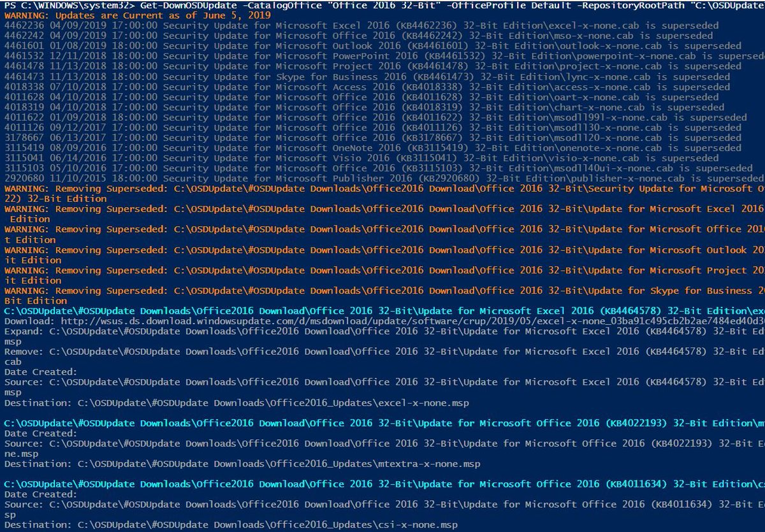Select the Destination mtextra-x-none.msp line
Image resolution: width=765 pixels, height=532 pixels.
tap(242, 464)
